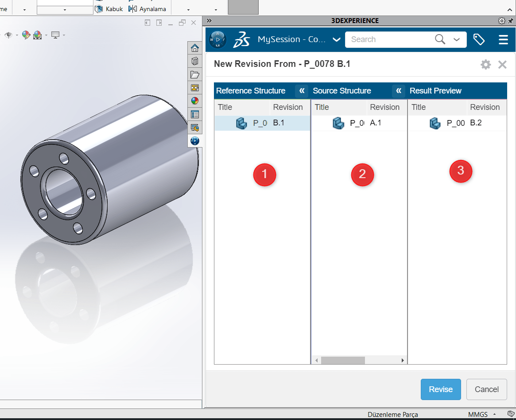
Task: Open the hamburger menu in 3DEXPERIENCE panel
Action: (503, 39)
